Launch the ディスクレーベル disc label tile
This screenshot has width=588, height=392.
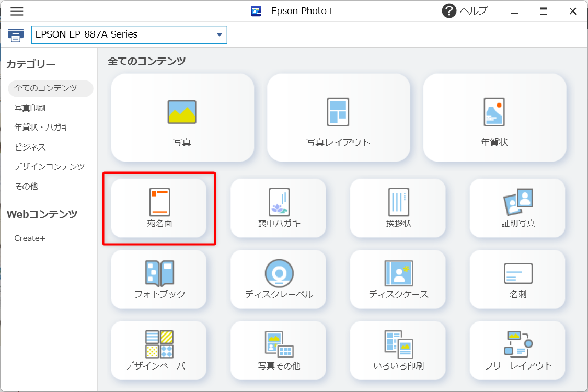pyautogui.click(x=278, y=279)
